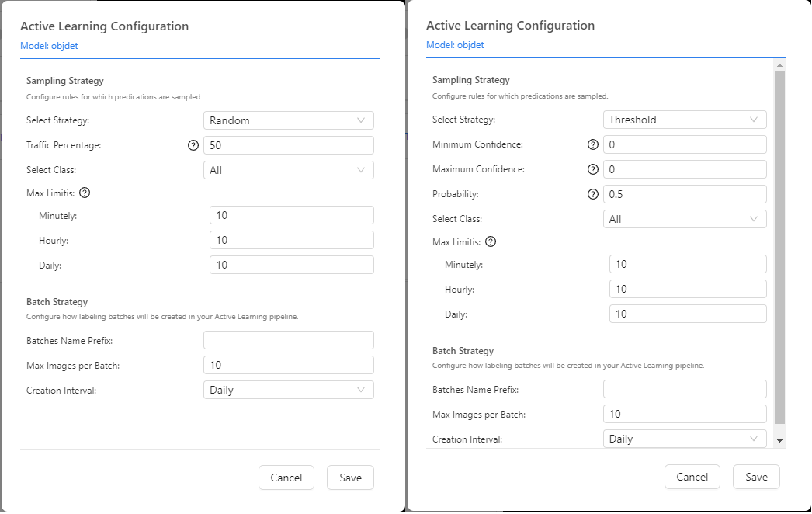
Task: Click Maximum Confidence input field
Action: click(x=685, y=169)
